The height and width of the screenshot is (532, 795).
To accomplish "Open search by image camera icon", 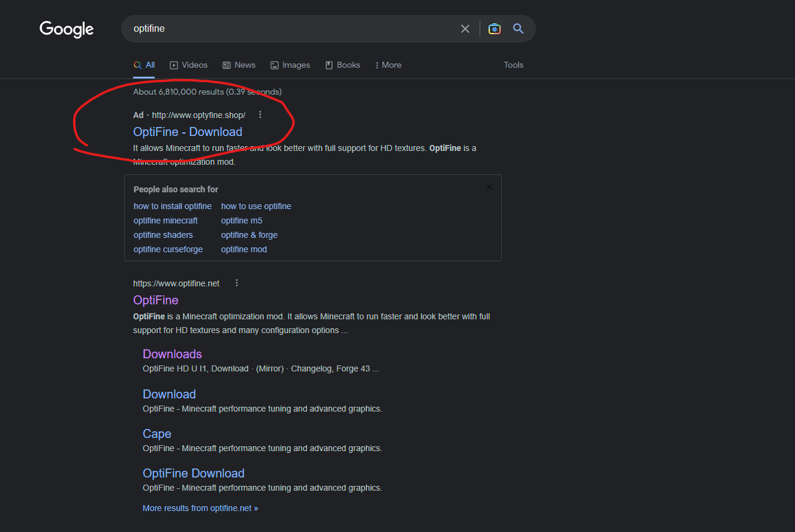I will coord(494,29).
